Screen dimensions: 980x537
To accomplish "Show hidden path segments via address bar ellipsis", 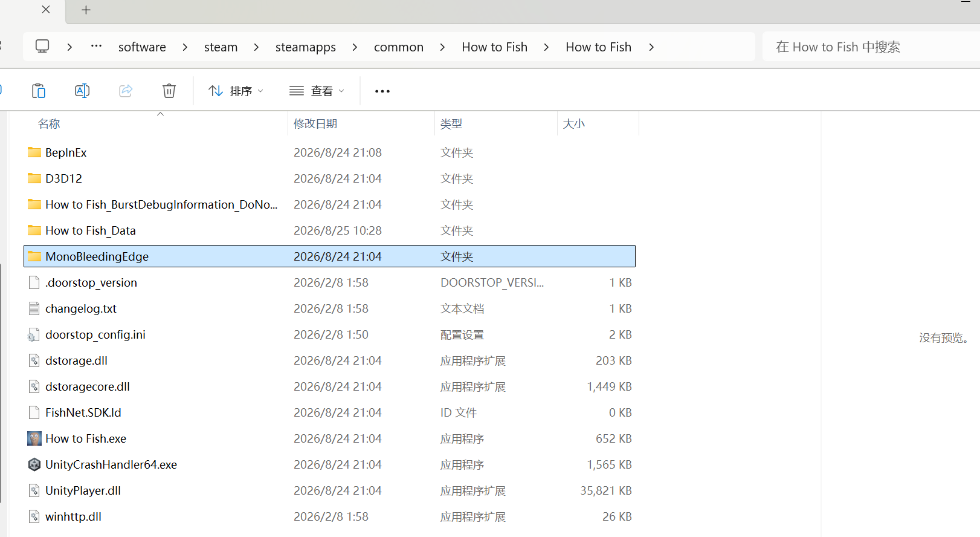I will (x=96, y=46).
